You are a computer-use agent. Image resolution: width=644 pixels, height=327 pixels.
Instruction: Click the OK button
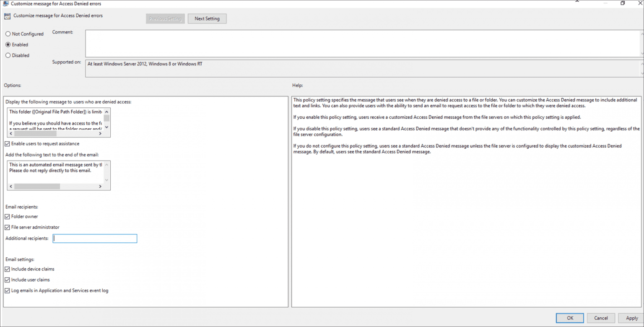pos(569,318)
